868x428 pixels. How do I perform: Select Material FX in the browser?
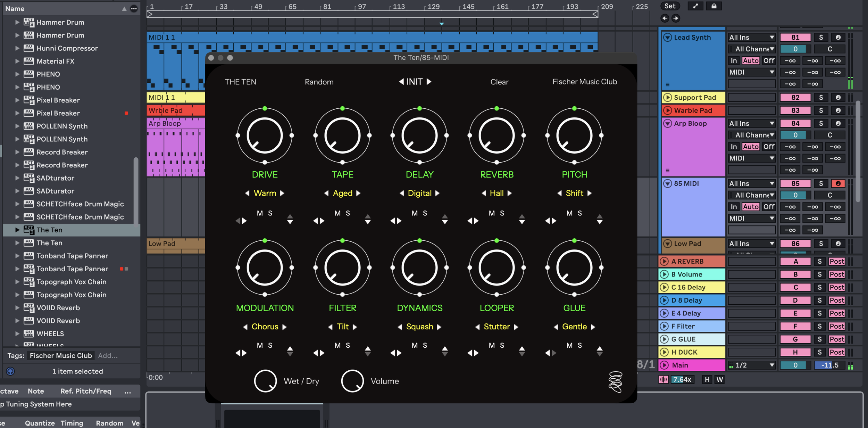56,61
